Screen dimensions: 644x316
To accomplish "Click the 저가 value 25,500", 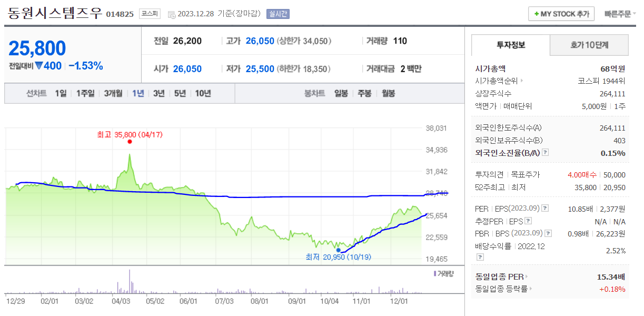I will click(260, 69).
